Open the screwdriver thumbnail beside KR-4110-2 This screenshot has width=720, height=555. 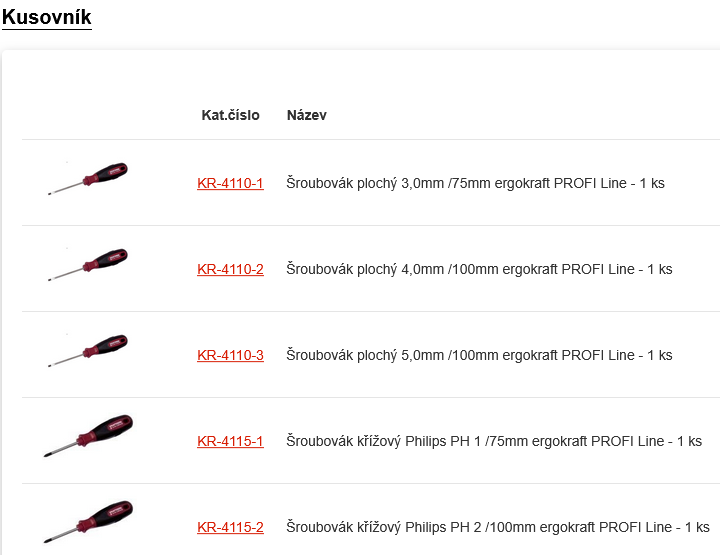(88, 264)
